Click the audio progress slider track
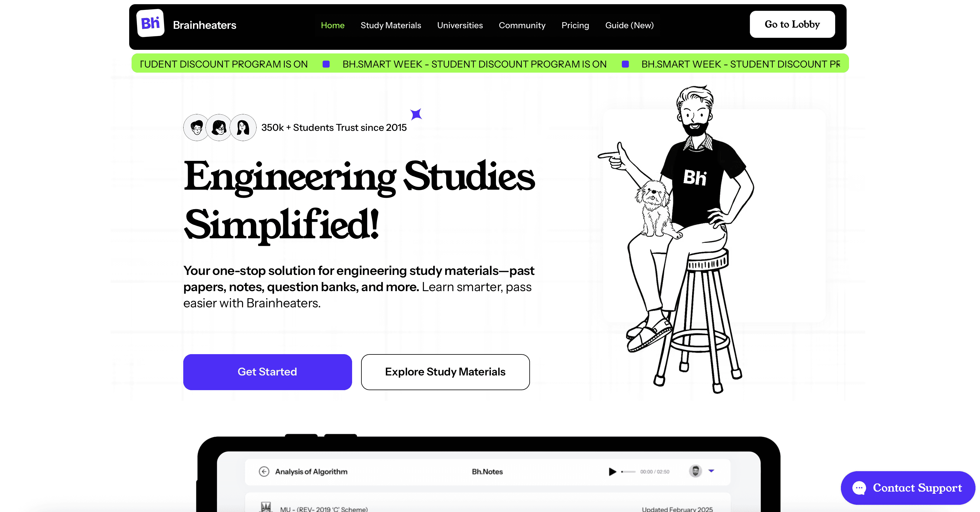Viewport: 980px width, 512px height. click(628, 472)
